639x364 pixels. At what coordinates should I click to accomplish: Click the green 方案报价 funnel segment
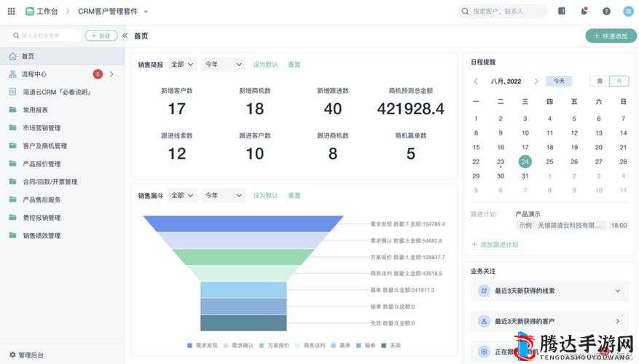tap(243, 257)
